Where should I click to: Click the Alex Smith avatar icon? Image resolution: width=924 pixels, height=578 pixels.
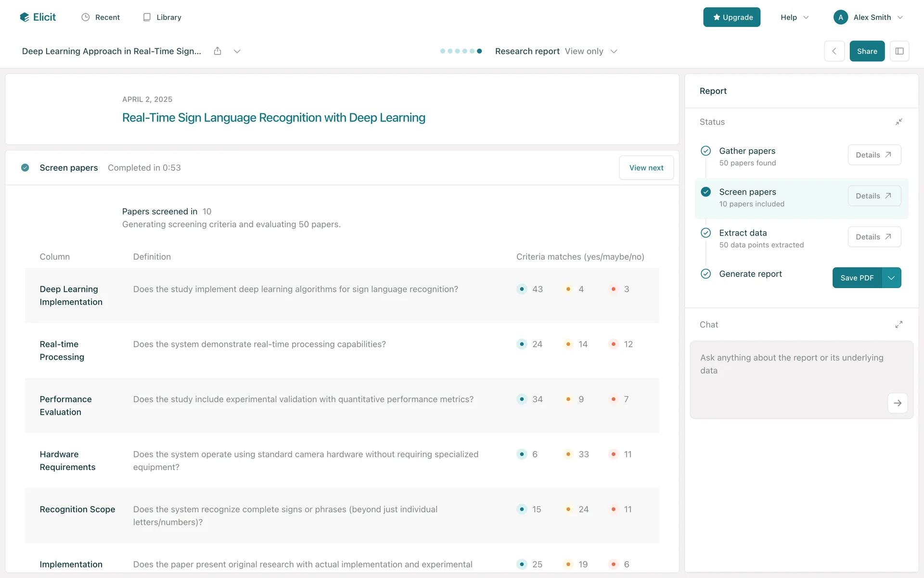point(840,17)
